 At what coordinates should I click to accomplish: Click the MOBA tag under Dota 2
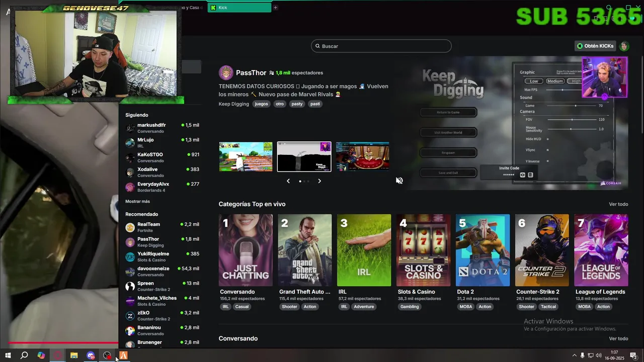click(466, 307)
